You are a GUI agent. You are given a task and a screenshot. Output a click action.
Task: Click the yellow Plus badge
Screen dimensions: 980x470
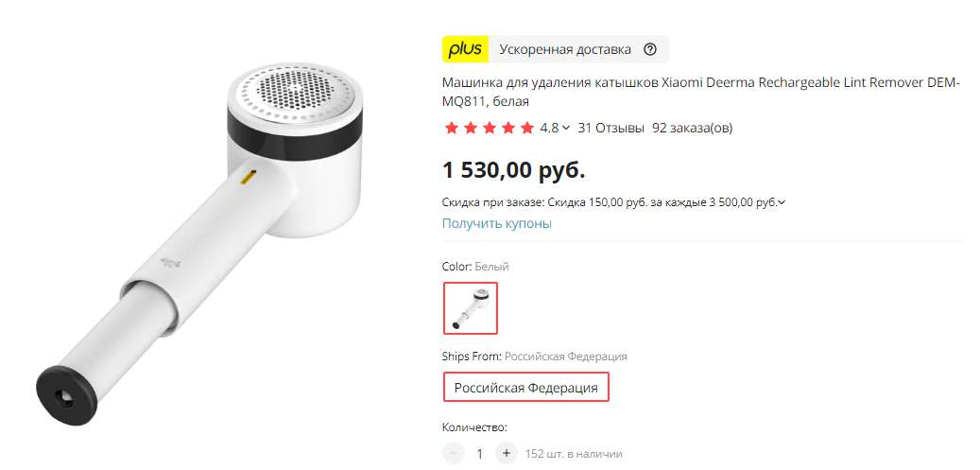[x=465, y=49]
